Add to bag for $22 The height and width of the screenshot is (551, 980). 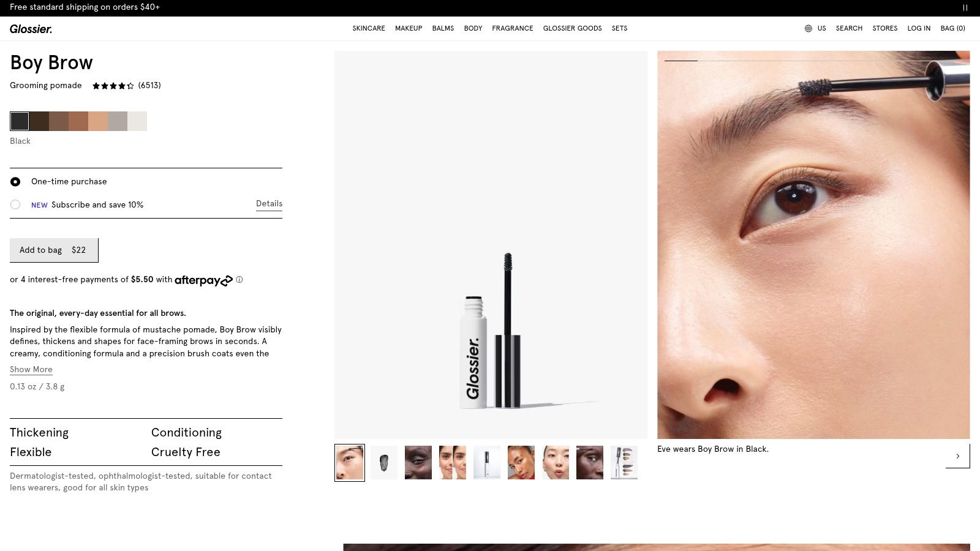[54, 250]
